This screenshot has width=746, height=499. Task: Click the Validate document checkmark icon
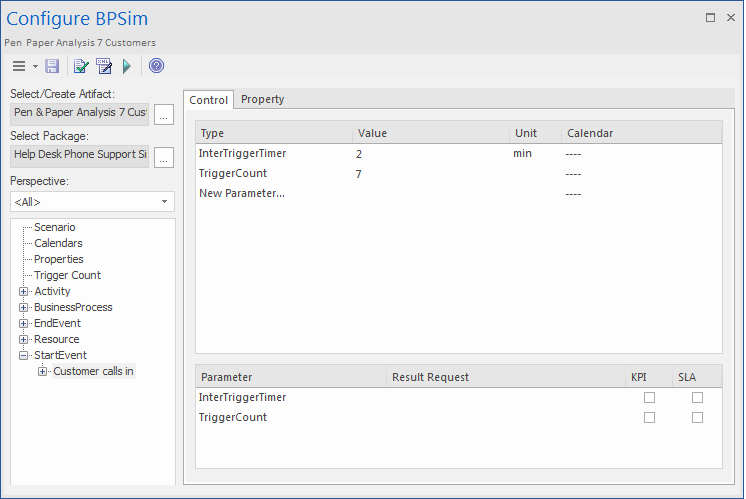coord(82,66)
